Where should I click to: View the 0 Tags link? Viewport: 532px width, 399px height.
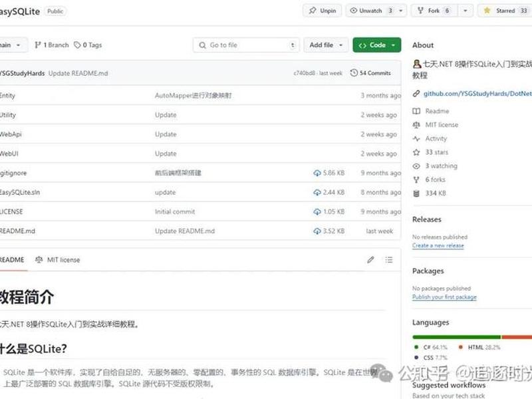(88, 45)
